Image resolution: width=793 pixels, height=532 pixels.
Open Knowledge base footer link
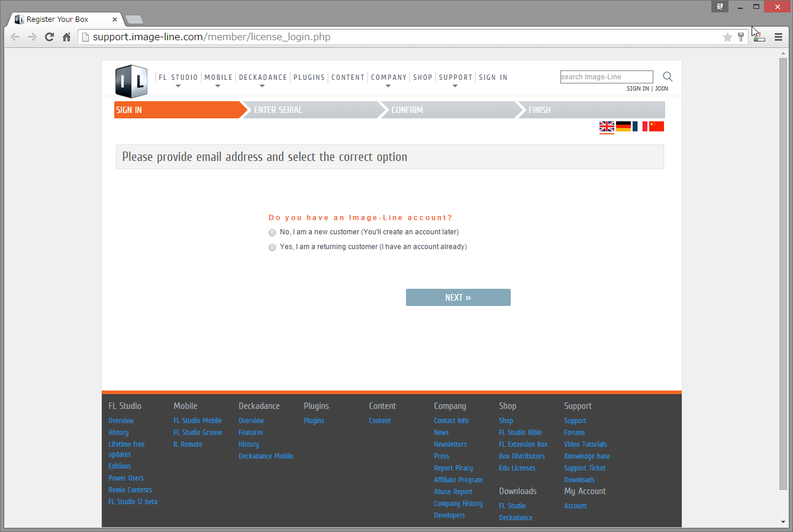tap(587, 456)
